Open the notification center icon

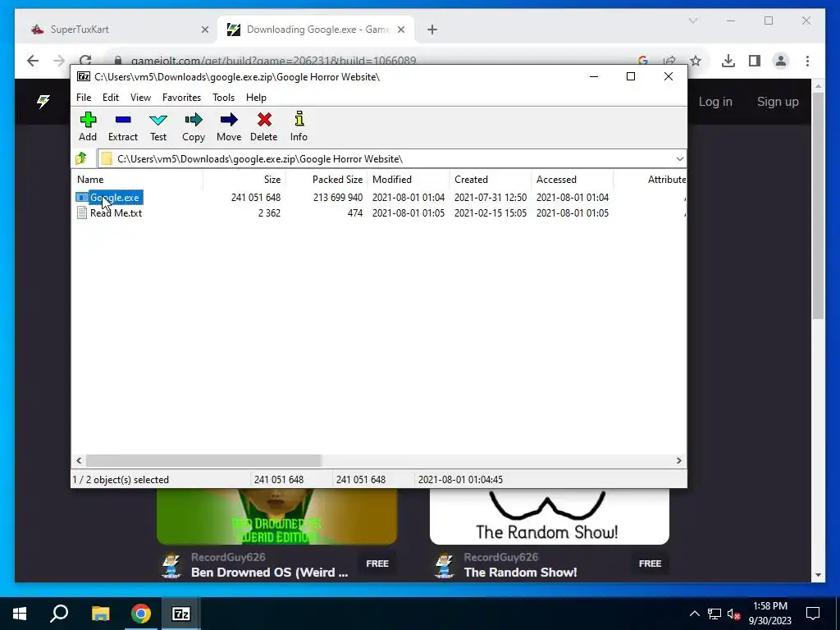point(813,614)
